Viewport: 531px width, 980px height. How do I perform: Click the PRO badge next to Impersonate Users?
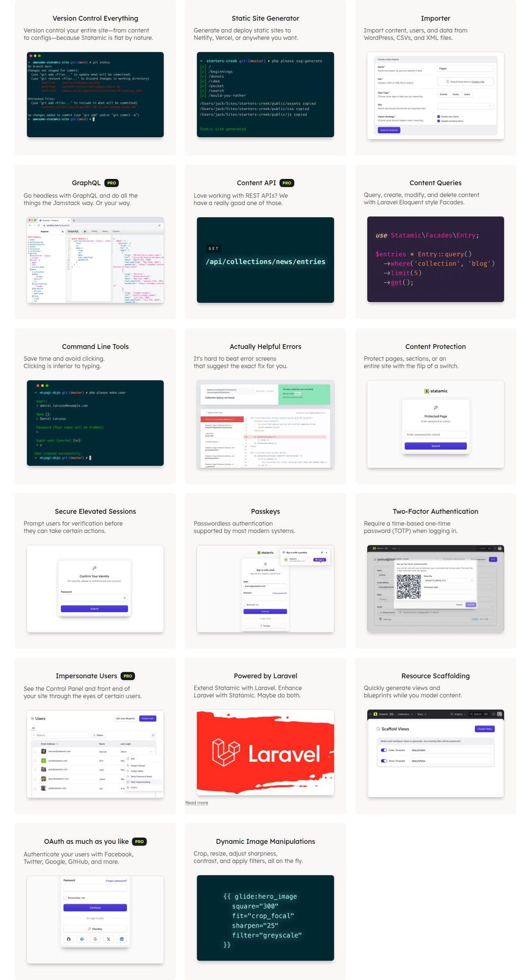tap(128, 676)
